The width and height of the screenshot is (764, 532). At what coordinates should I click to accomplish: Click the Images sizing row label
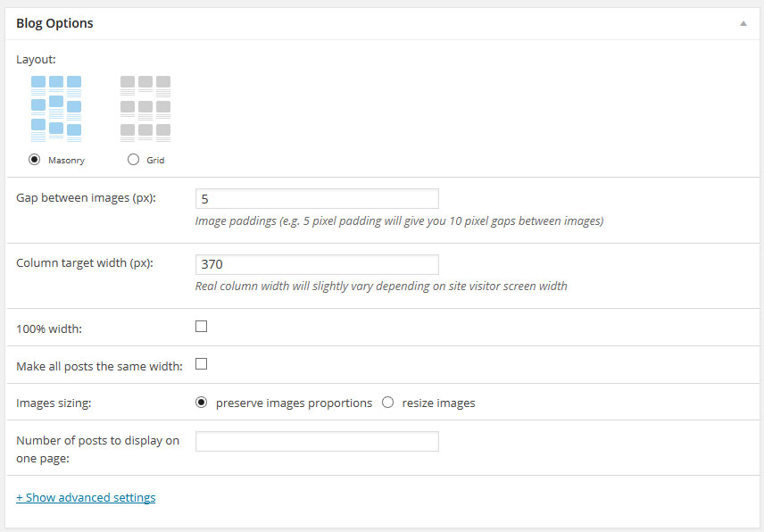54,403
